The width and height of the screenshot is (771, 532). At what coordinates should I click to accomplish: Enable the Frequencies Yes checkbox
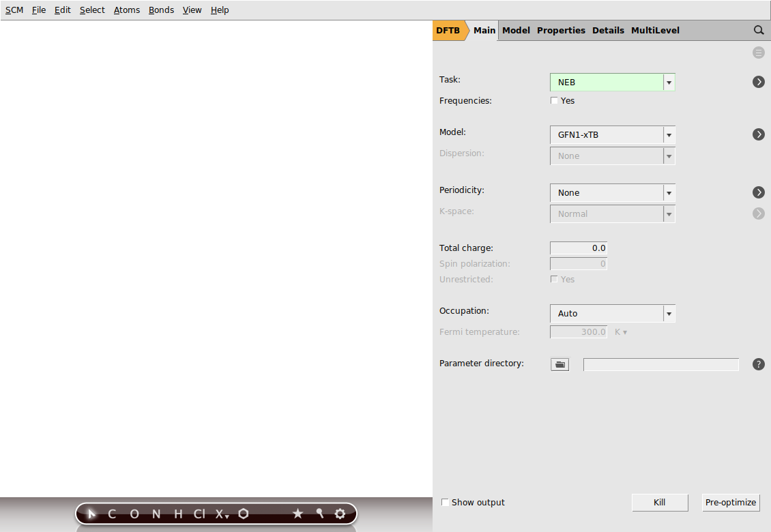click(x=554, y=100)
